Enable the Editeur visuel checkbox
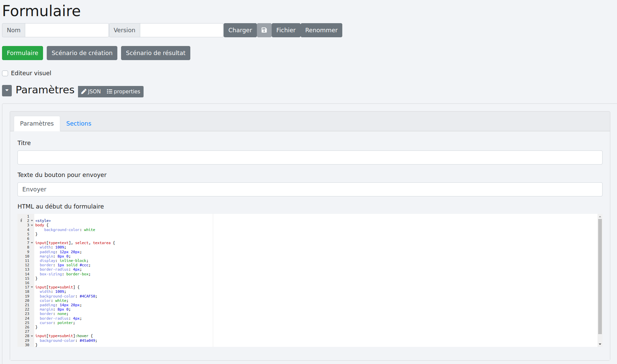The height and width of the screenshot is (364, 617). 5,73
